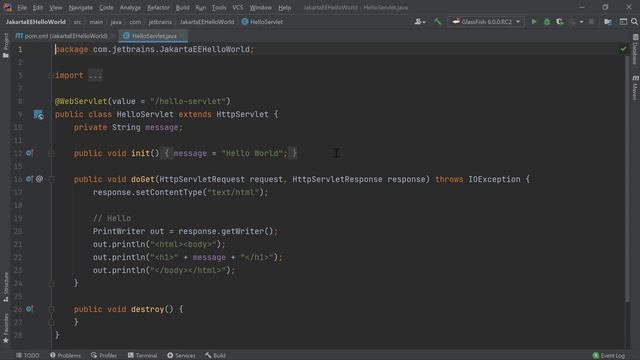Click the src breadcrumb
640x360 pixels.
pos(78,22)
